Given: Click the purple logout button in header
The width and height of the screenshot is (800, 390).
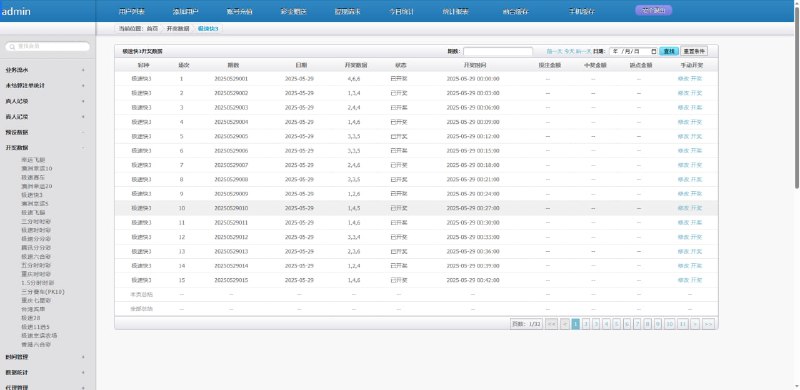Looking at the screenshot, I should 654,10.
